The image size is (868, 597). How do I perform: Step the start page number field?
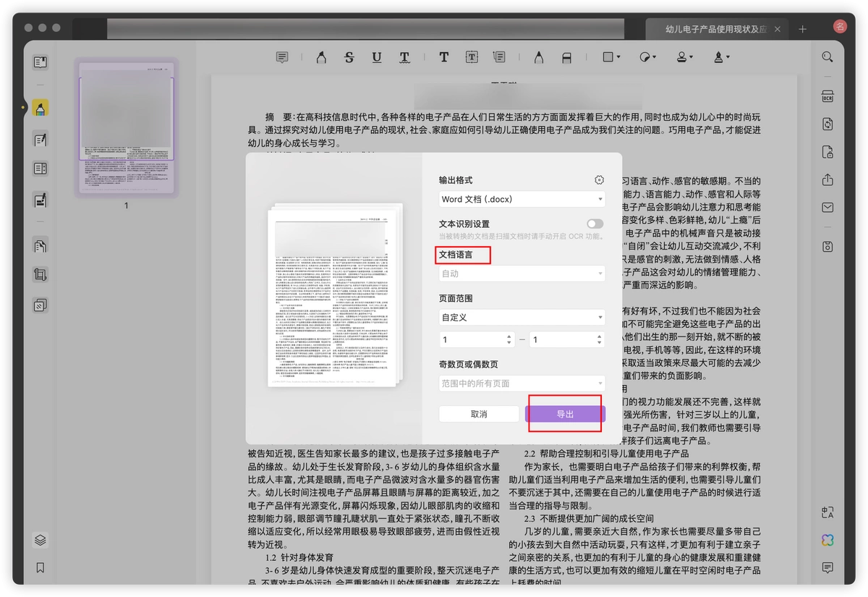pos(510,339)
